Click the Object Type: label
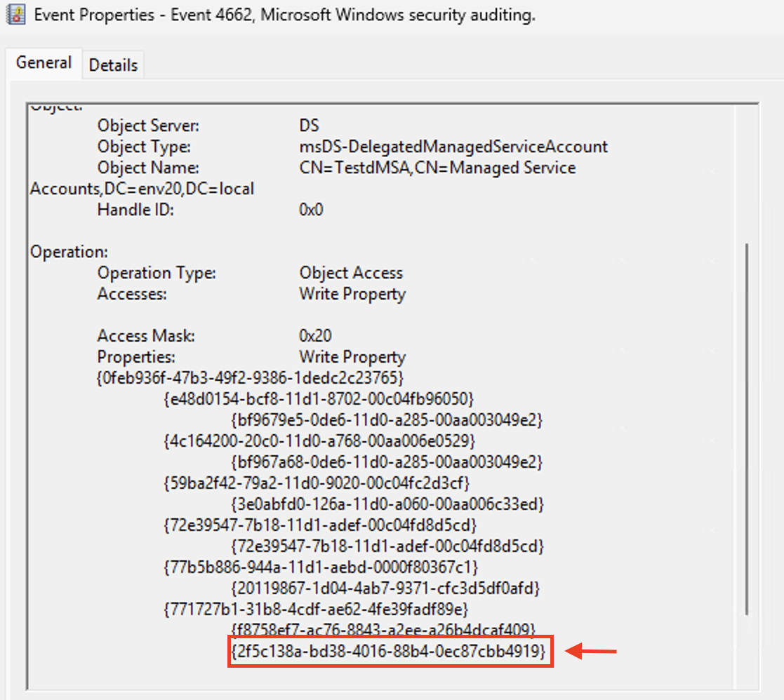The width and height of the screenshot is (784, 700). tap(144, 147)
